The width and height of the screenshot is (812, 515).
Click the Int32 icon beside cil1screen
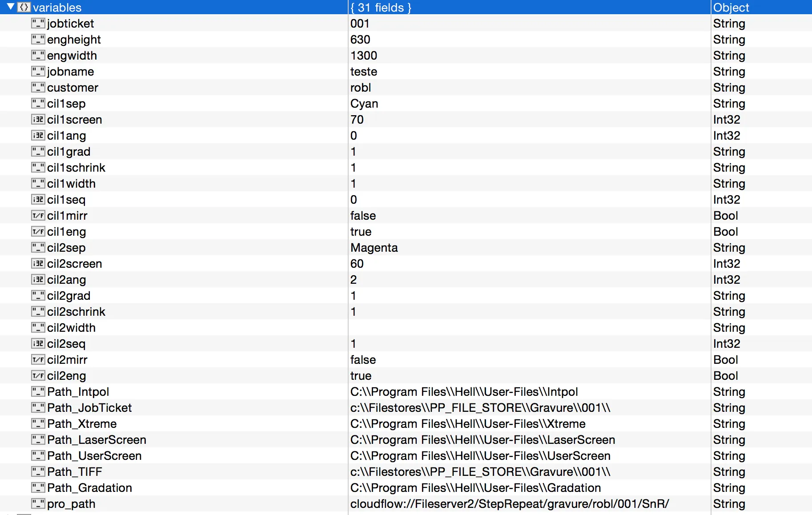point(38,120)
